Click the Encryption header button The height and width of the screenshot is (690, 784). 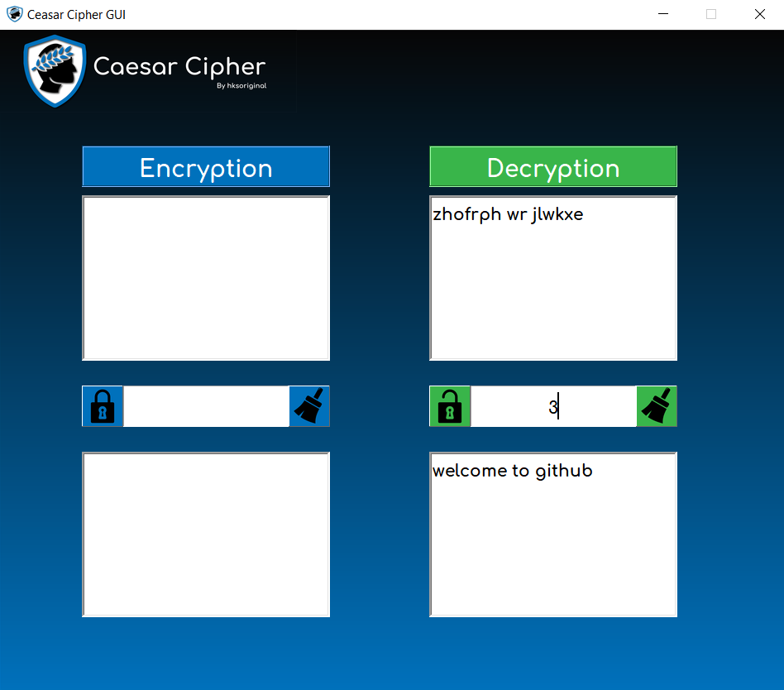tap(205, 166)
